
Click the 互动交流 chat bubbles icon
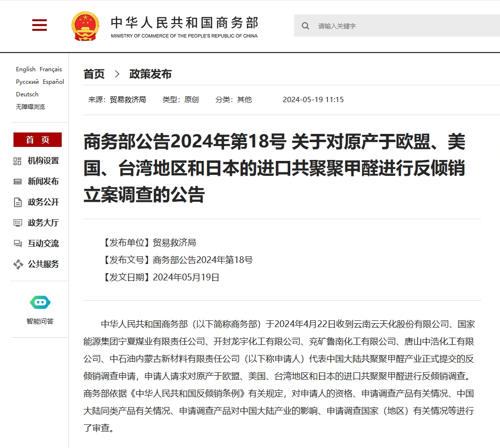17,244
